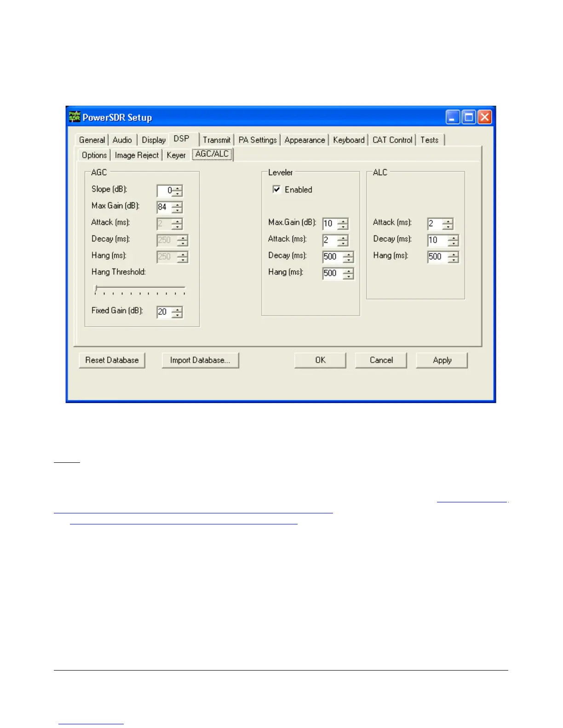Open the Options sub-tab under DSP
The height and width of the screenshot is (728, 563).
click(x=94, y=155)
